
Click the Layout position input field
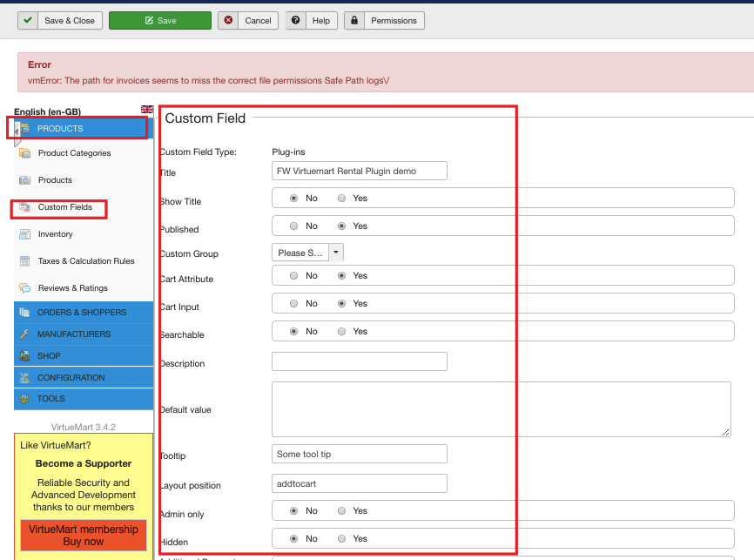tap(360, 483)
